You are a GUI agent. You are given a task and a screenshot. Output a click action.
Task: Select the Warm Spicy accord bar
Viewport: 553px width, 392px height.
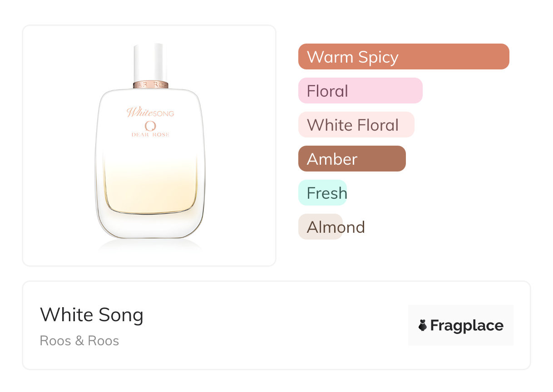[403, 57]
